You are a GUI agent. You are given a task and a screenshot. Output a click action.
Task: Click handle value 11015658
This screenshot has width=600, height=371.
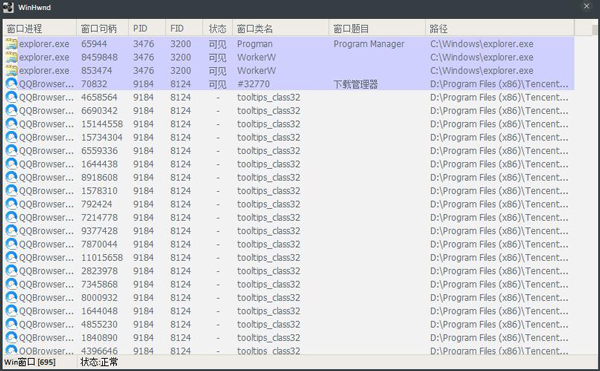pos(102,257)
